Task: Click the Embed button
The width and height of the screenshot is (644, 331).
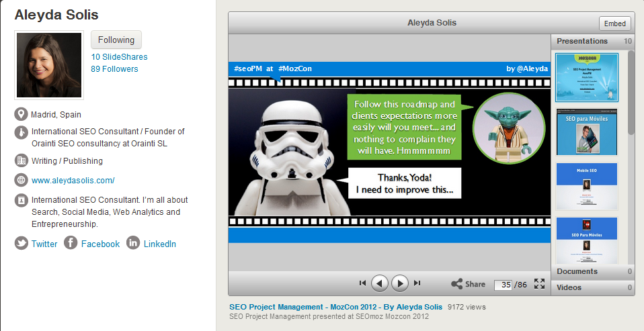Action: [x=614, y=23]
